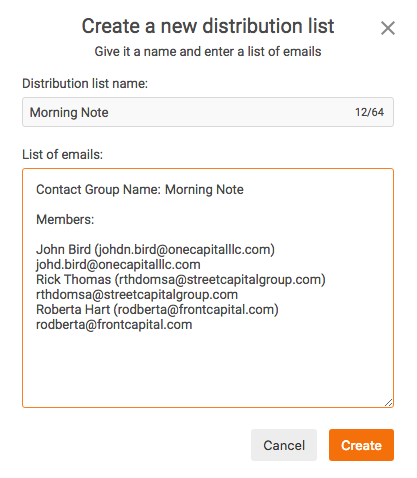The image size is (417, 478).
Task: Click the rthdomsa@streetcapitalgroup.com line
Action: (137, 295)
